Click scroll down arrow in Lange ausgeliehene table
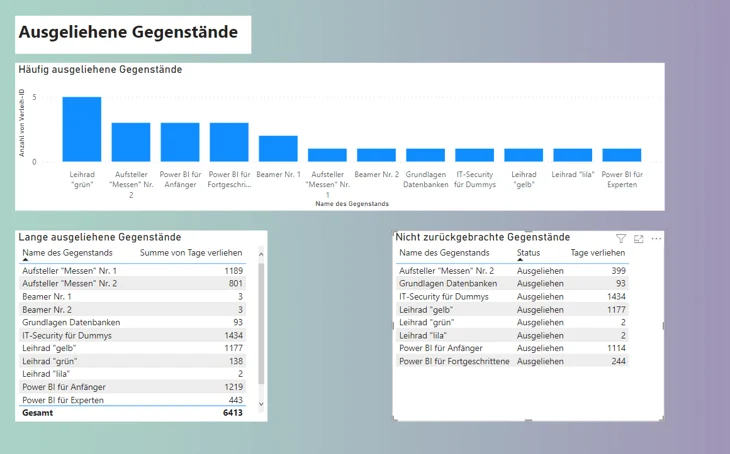730x454 pixels. click(x=261, y=404)
